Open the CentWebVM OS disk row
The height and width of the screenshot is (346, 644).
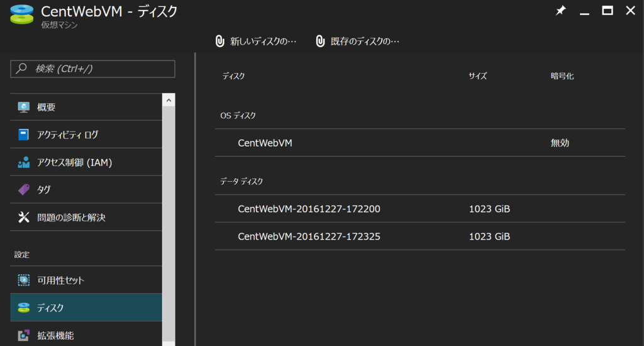pos(419,143)
